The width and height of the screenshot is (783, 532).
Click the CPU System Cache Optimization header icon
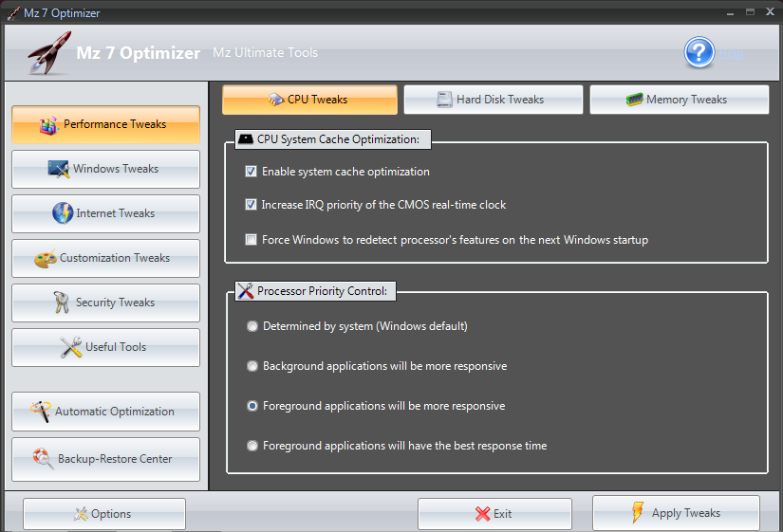tap(245, 138)
